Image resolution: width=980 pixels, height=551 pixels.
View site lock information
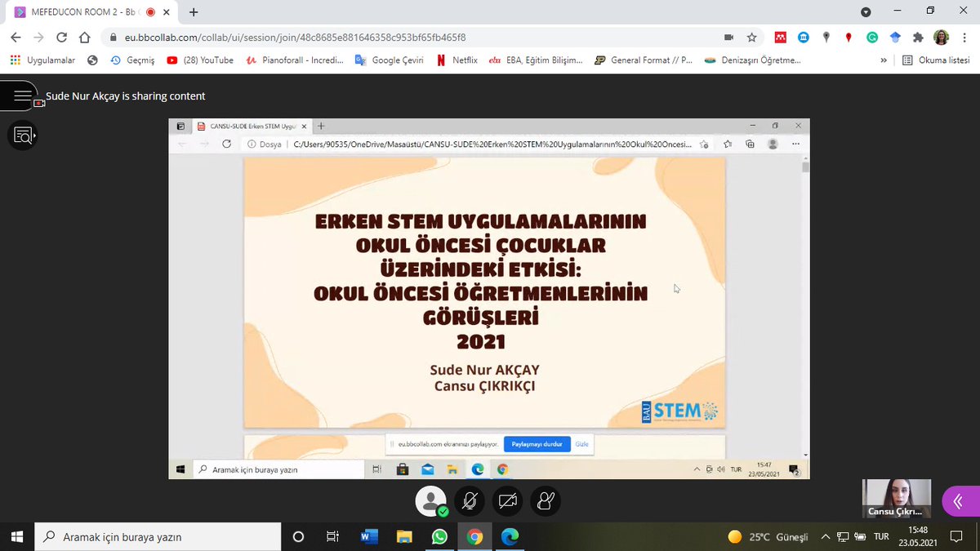click(x=114, y=38)
